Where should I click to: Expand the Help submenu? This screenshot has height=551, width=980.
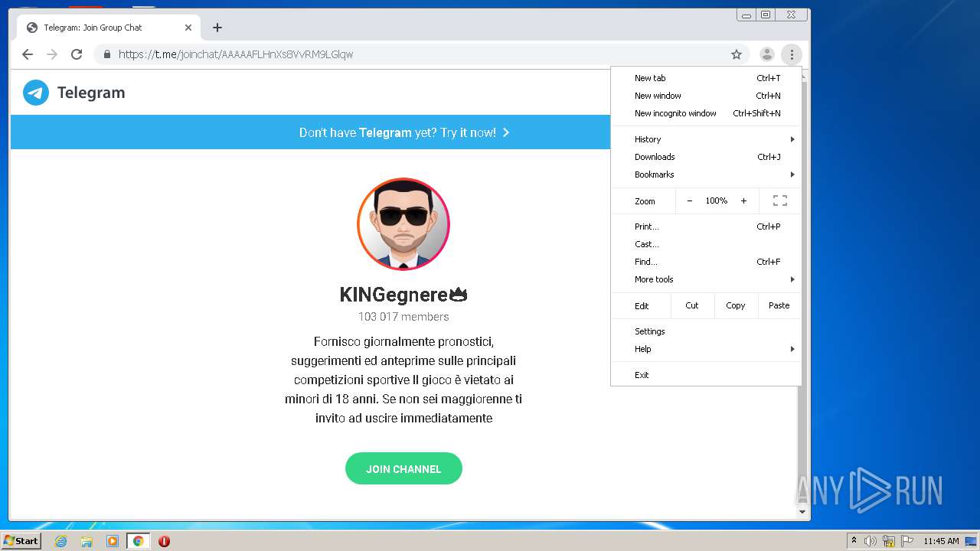[x=706, y=349]
